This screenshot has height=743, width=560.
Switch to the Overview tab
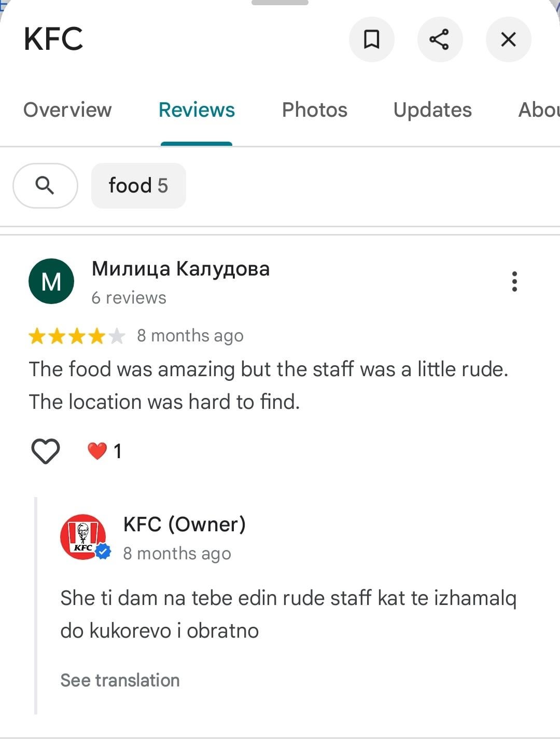[x=67, y=110]
